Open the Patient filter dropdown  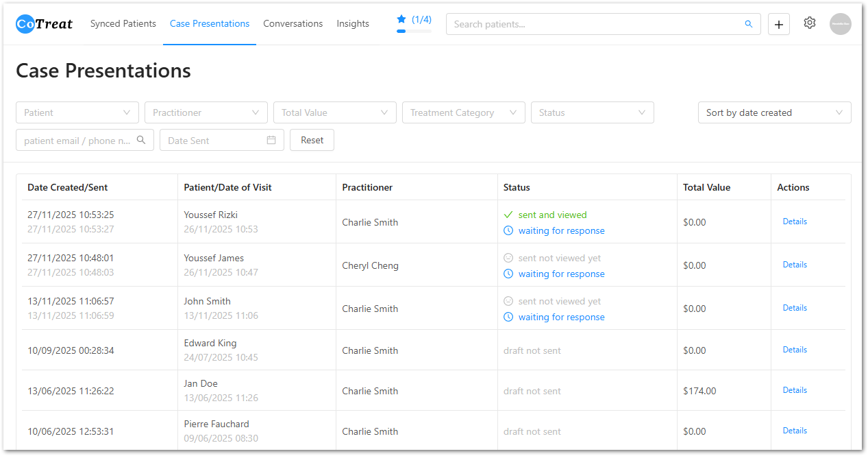point(77,112)
